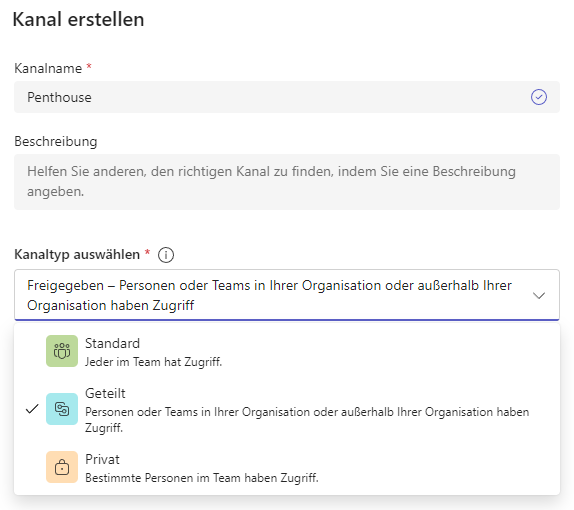Click the Kanaltyp combo box showing Freigegeben
The height and width of the screenshot is (510, 574).
pos(287,295)
